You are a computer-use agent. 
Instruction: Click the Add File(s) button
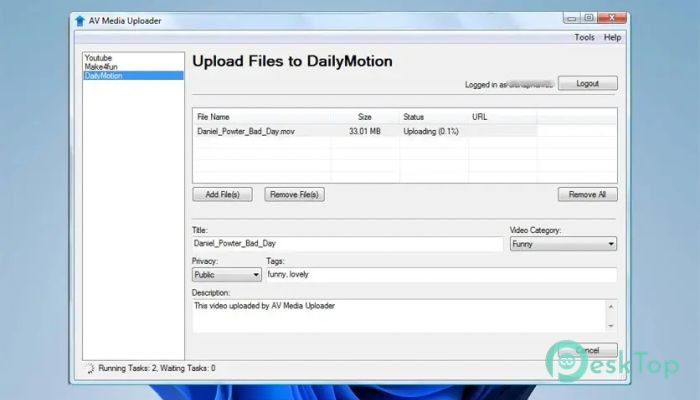[x=222, y=195]
